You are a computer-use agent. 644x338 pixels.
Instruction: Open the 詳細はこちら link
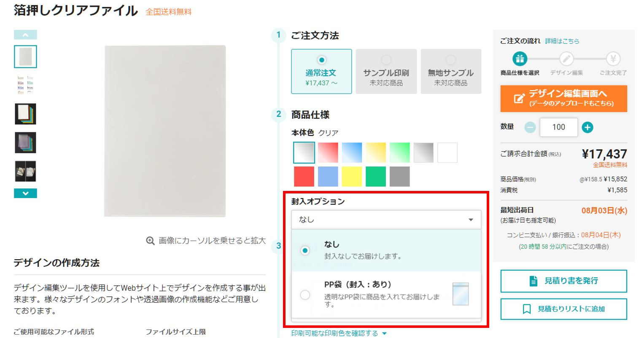click(x=562, y=41)
